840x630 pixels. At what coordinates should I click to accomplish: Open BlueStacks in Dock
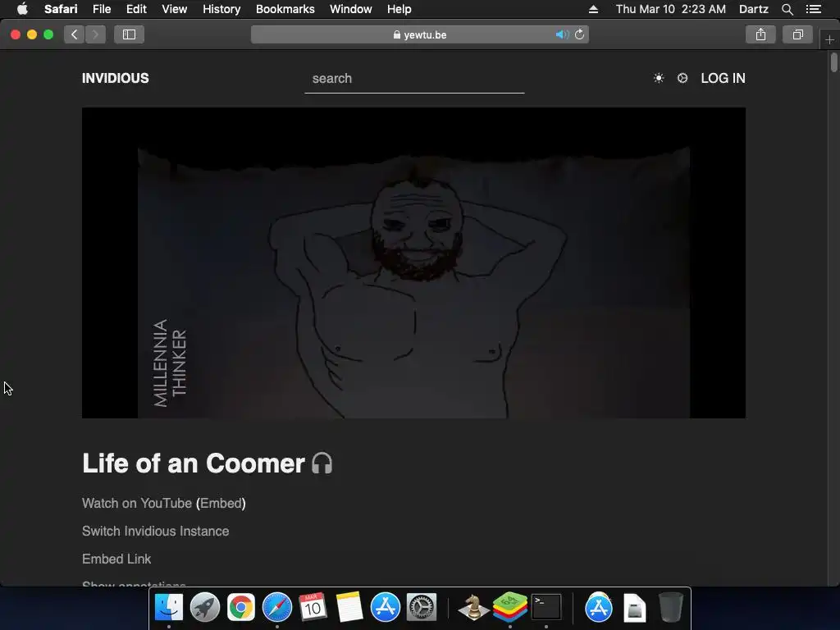510,607
